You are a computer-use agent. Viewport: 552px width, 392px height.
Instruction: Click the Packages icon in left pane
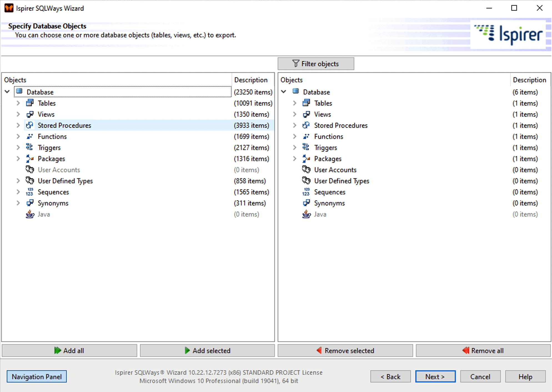point(30,159)
